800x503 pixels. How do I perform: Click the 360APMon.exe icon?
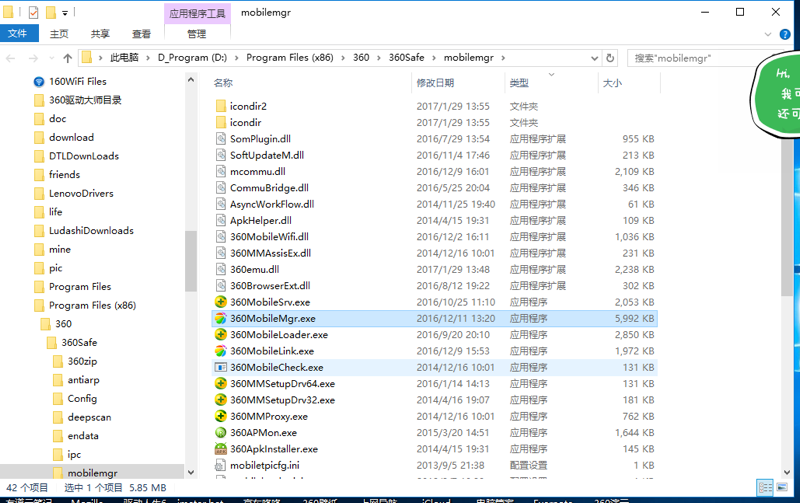tap(220, 433)
